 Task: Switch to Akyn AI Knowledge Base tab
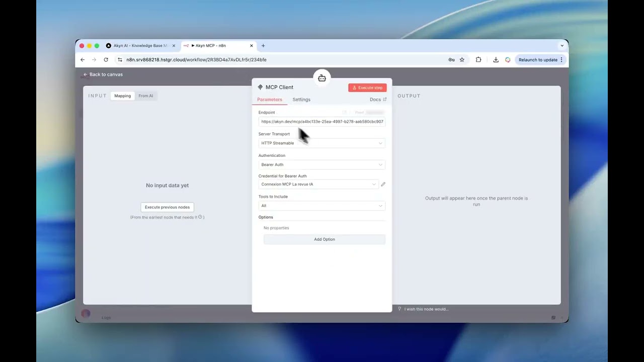141,46
